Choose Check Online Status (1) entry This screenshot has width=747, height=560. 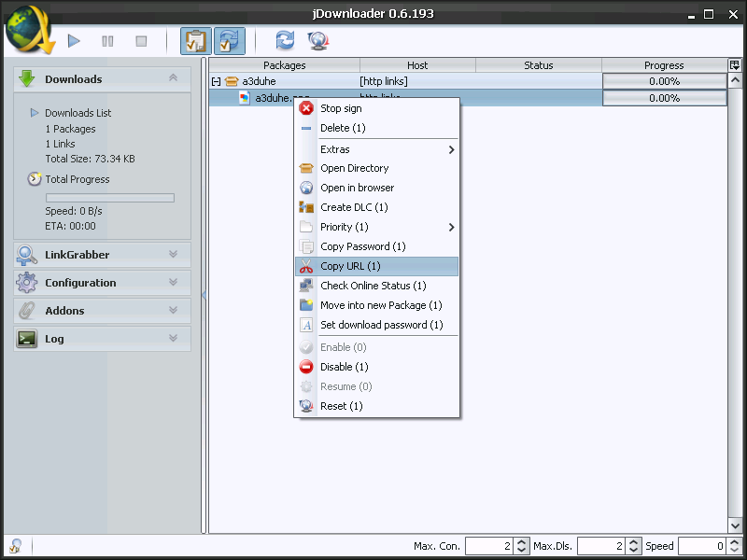(x=377, y=286)
